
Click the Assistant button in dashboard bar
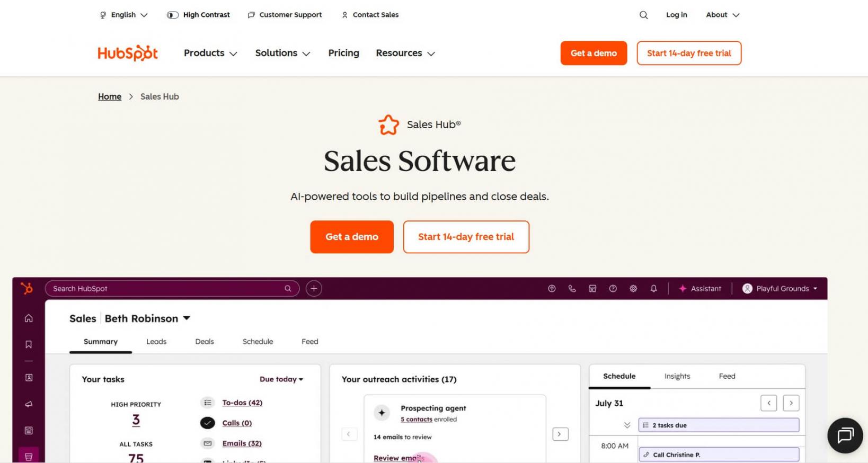700,289
